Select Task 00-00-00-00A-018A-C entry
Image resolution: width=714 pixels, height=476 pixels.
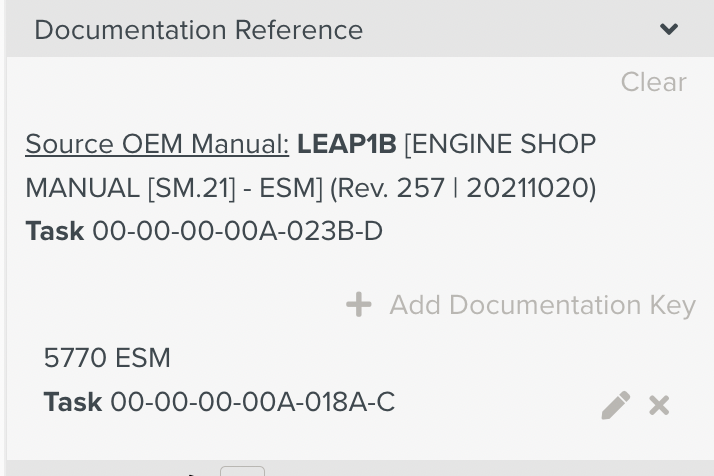[x=219, y=402]
